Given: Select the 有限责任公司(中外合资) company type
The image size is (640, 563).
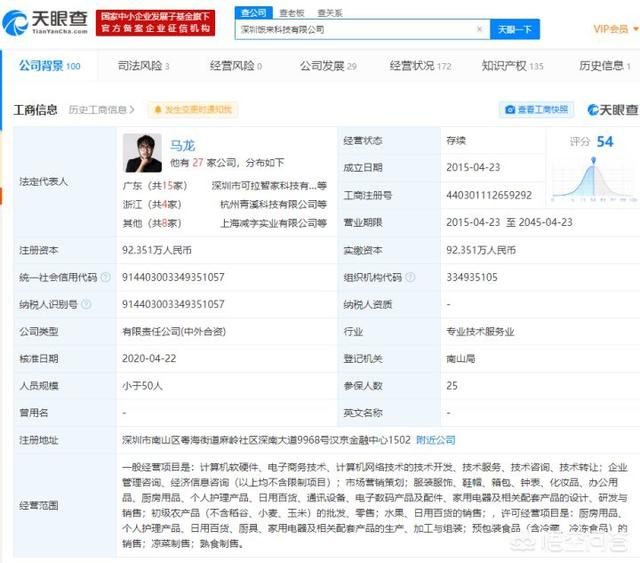Looking at the screenshot, I should (174, 332).
